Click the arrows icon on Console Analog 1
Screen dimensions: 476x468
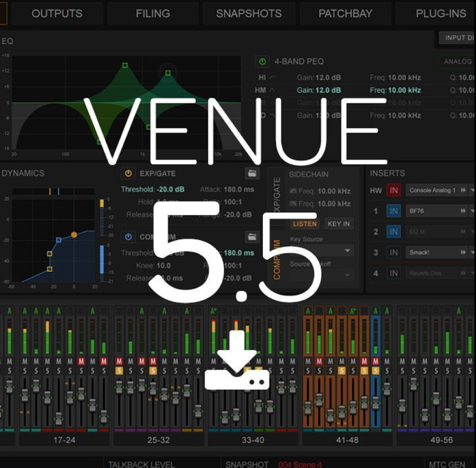(x=463, y=190)
